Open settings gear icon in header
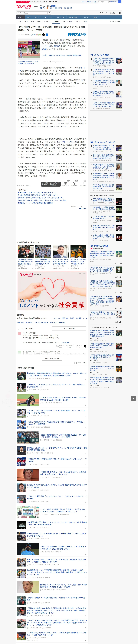This screenshot has width=138, height=644. 120,13
